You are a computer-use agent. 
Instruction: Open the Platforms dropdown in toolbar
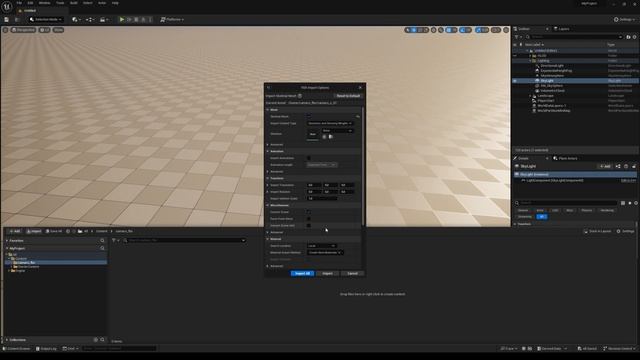[172, 20]
